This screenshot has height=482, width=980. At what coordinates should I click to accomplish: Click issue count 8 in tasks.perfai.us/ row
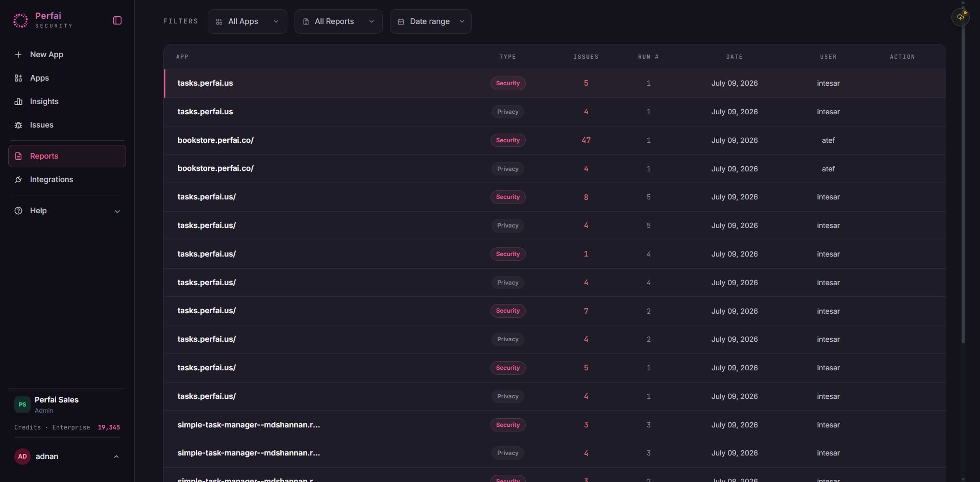coord(586,197)
